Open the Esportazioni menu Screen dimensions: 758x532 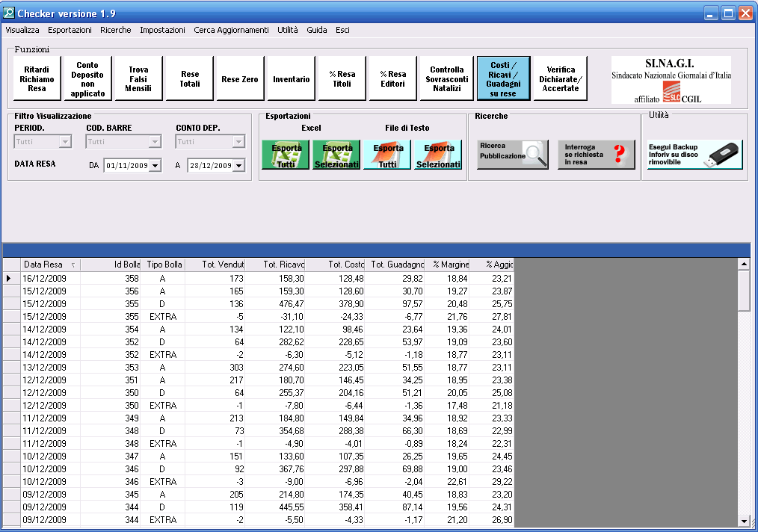point(70,30)
